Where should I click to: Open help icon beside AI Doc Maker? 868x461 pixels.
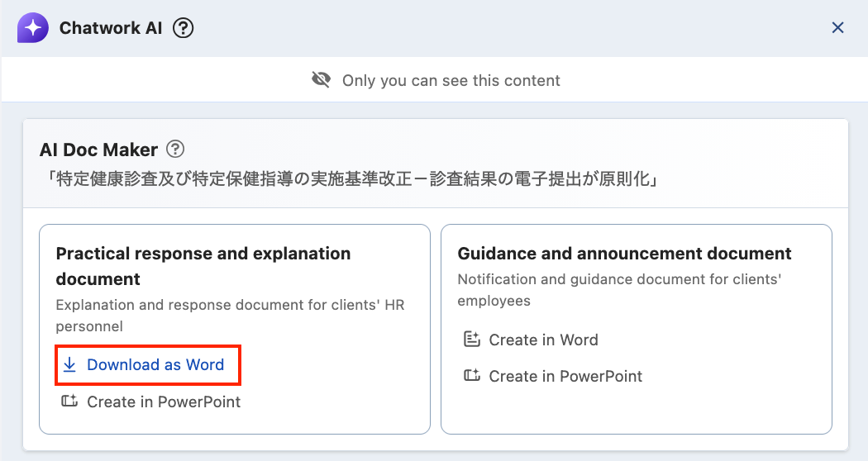[x=175, y=149]
